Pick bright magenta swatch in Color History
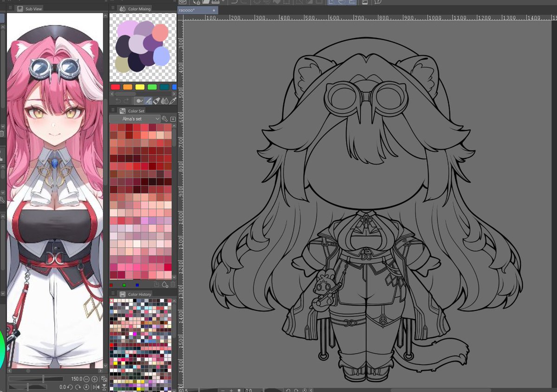The height and width of the screenshot is (392, 557). [135, 334]
